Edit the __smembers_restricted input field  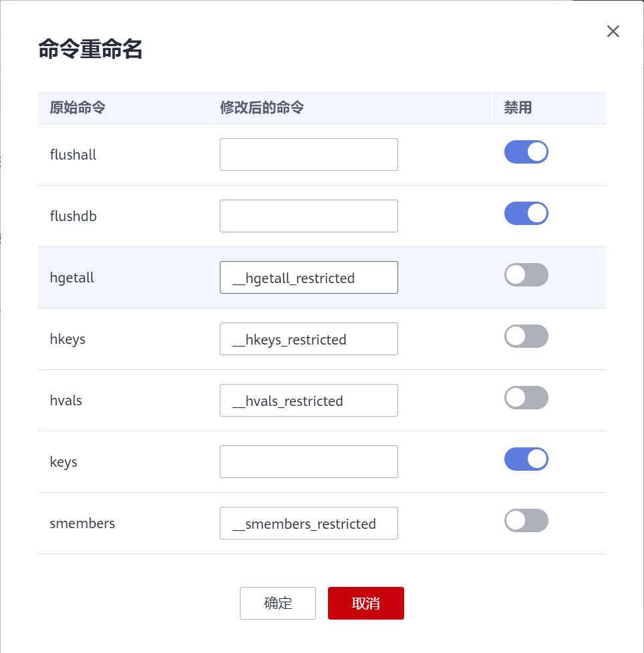(x=309, y=523)
